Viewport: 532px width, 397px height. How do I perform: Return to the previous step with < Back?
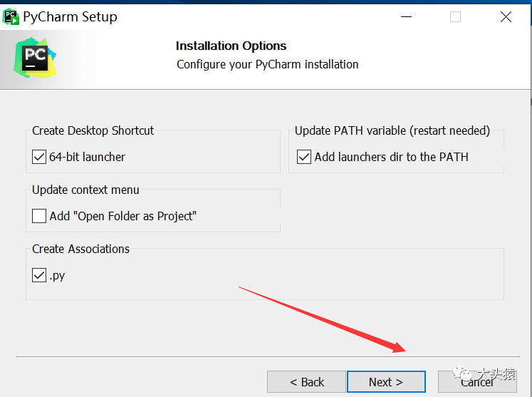[x=306, y=382]
